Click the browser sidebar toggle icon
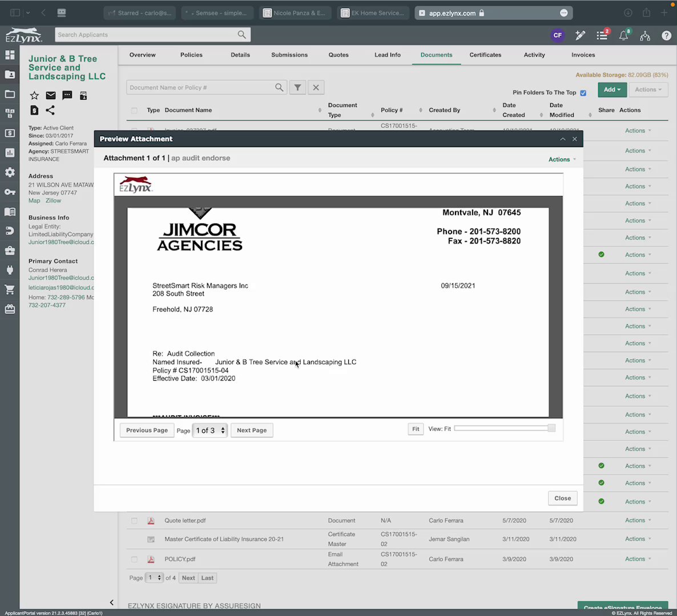Screen dimensions: 677x616 (15, 13)
